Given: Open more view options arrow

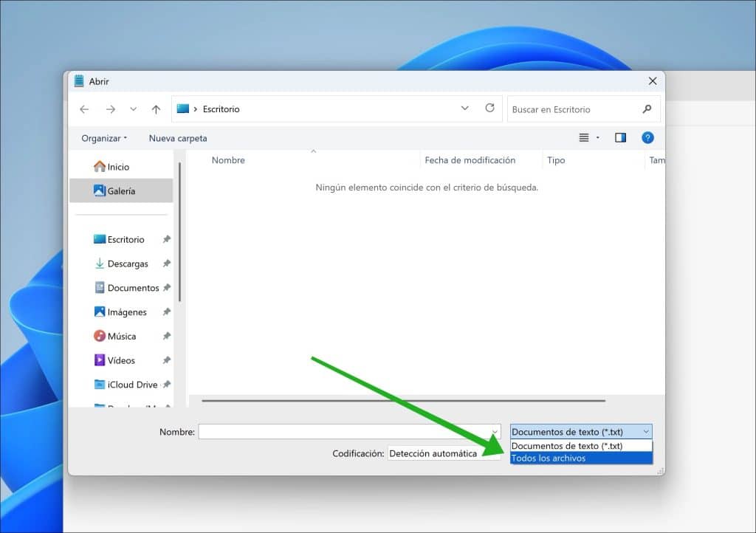Looking at the screenshot, I should [x=598, y=138].
